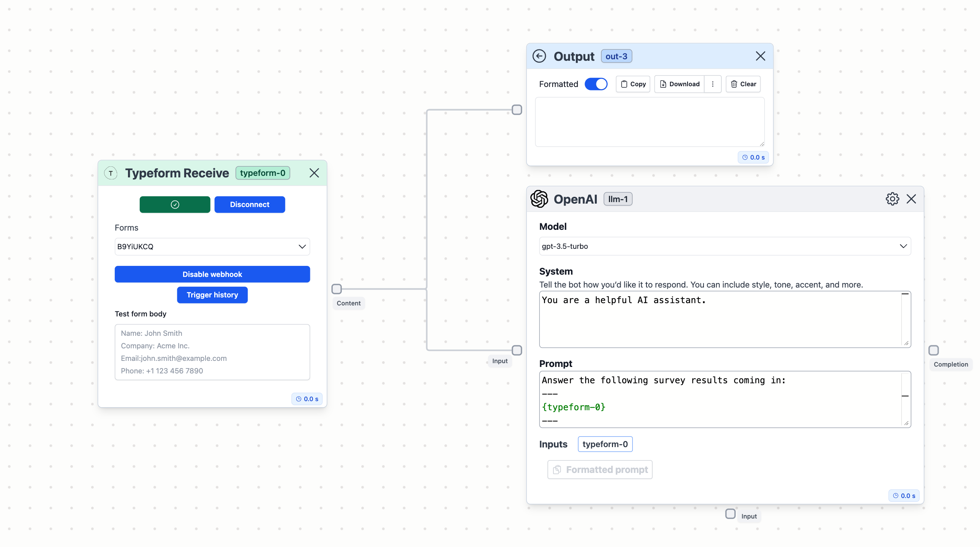Open the Trigger history

(212, 295)
